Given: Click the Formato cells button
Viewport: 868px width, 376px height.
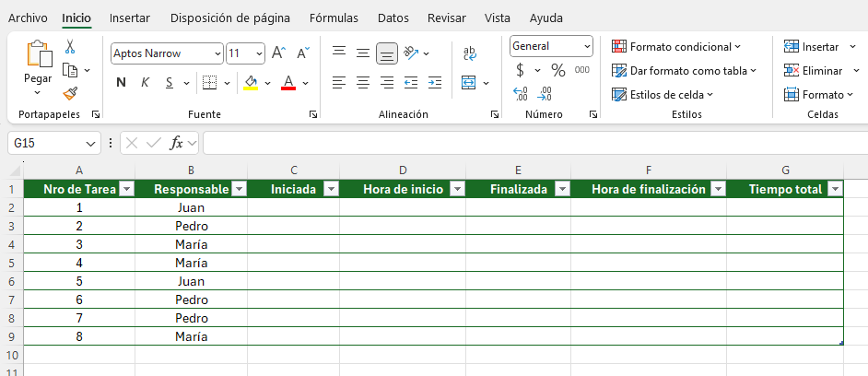Looking at the screenshot, I should (819, 94).
